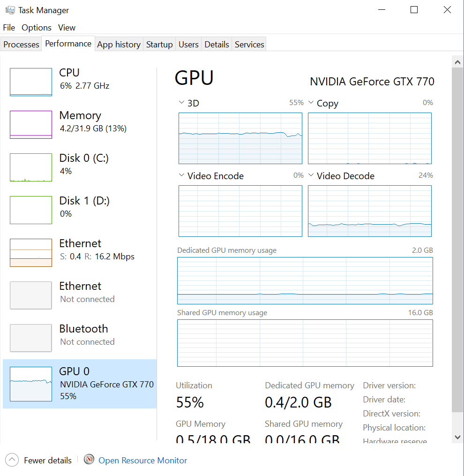This screenshot has height=476, width=464.
Task: Maximize the Task Manager window
Action: coord(414,10)
